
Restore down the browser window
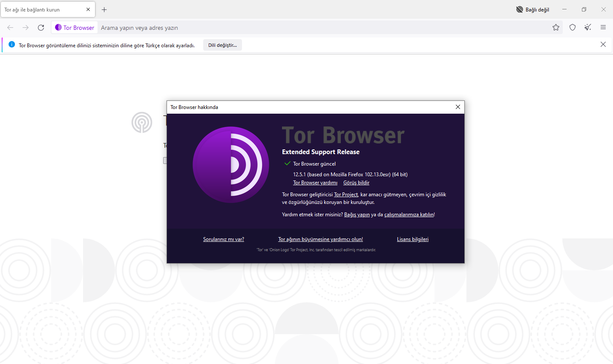tap(584, 9)
